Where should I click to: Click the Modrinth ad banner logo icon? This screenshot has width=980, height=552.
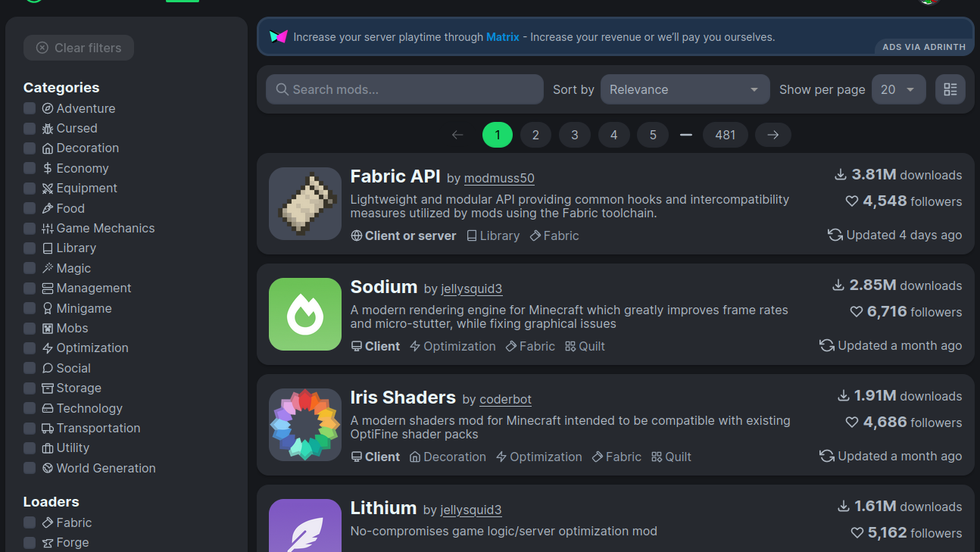coord(278,36)
